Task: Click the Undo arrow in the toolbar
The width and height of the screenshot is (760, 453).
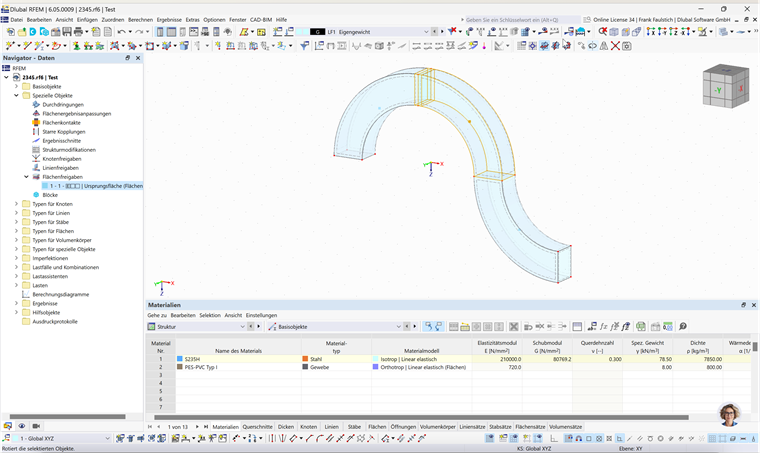Action: point(122,31)
